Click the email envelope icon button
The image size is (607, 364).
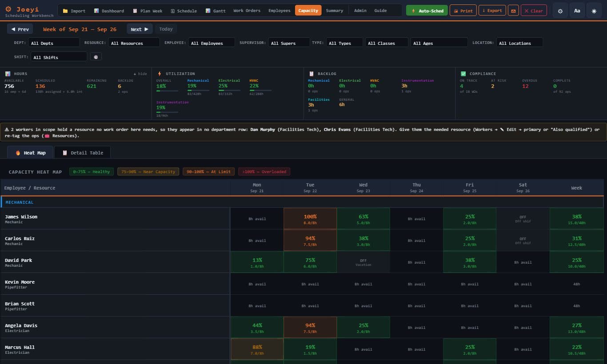coord(513,11)
